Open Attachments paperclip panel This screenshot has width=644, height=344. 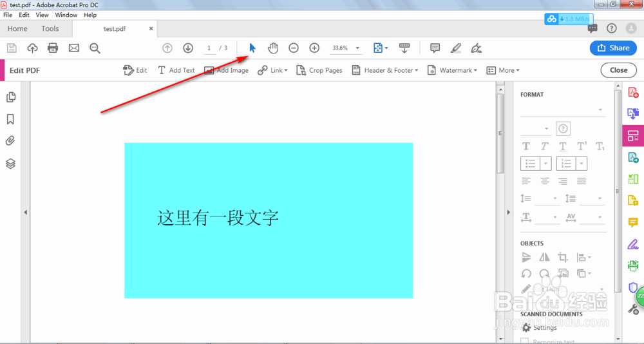(11, 141)
